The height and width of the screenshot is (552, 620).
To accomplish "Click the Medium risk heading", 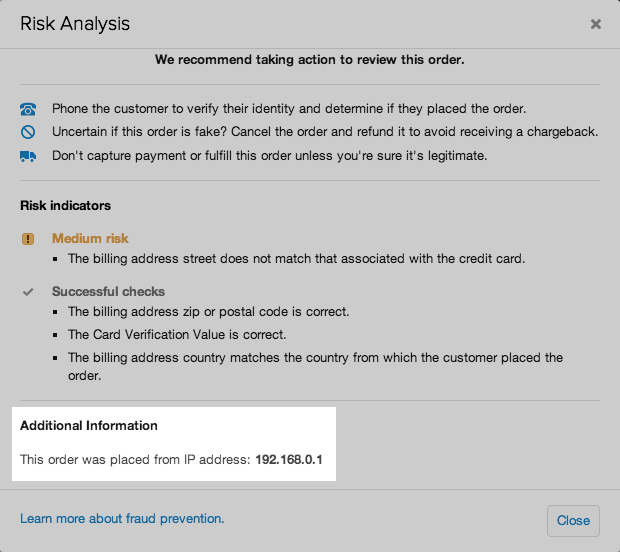I will coord(90,239).
